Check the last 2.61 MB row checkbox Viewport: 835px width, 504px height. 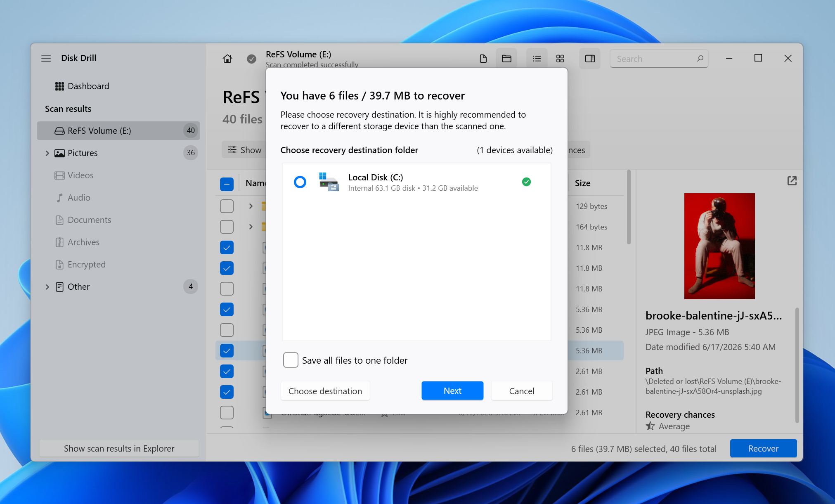pos(227,412)
